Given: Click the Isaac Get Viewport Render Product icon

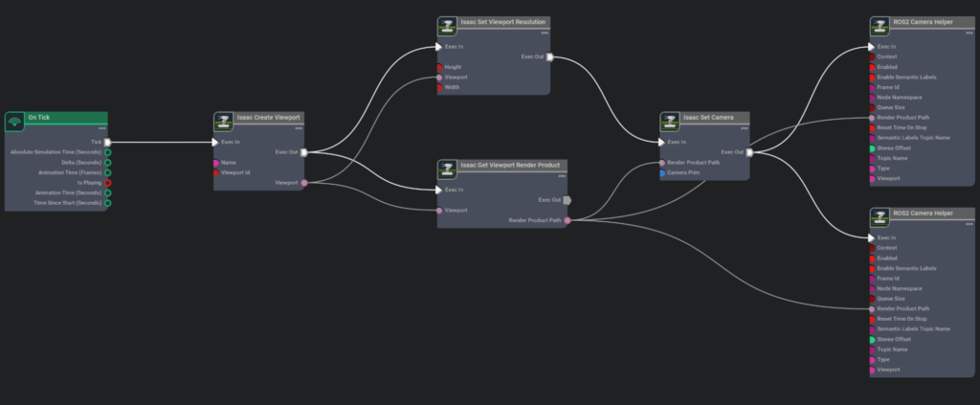Looking at the screenshot, I should click(x=446, y=169).
